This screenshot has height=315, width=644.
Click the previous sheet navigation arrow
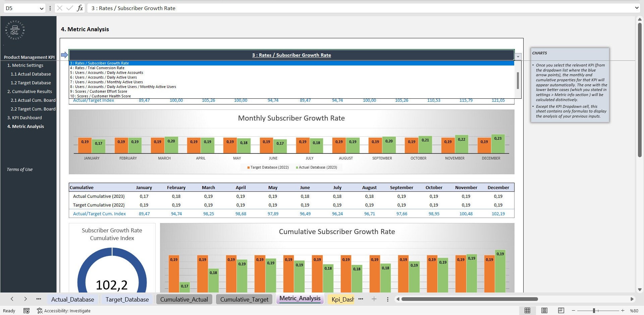point(12,299)
